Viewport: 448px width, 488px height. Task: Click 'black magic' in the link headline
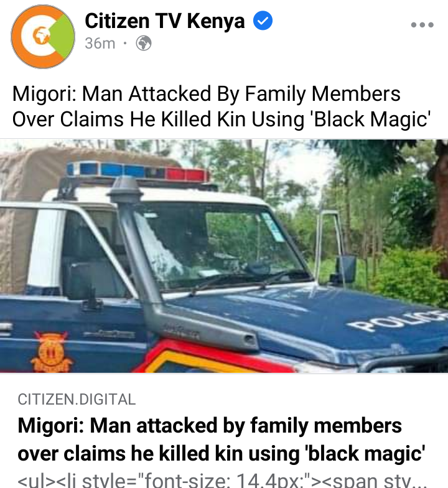coord(366,453)
